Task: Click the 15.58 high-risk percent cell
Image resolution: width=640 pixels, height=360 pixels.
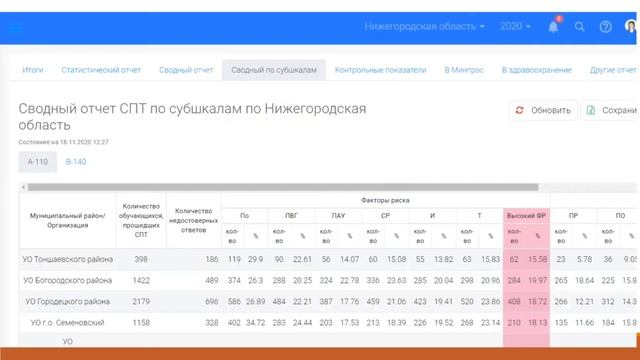Action: tap(538, 259)
